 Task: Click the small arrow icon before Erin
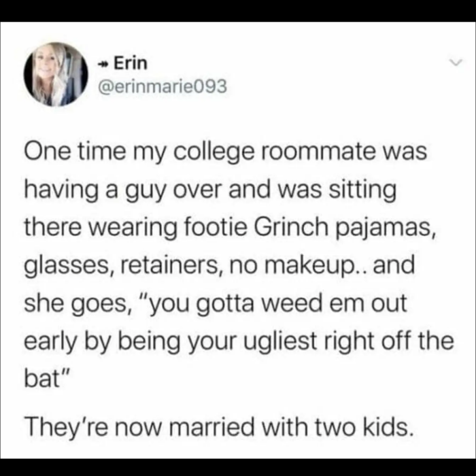click(104, 64)
